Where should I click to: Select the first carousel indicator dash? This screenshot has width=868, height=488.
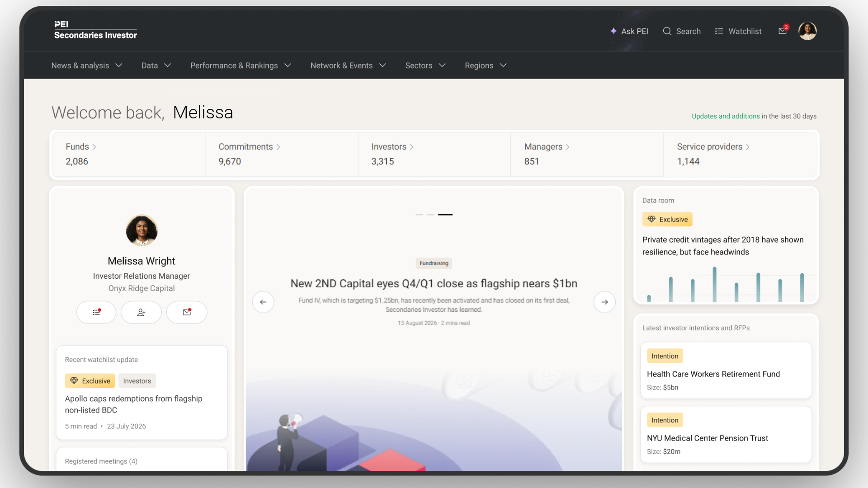tap(420, 215)
